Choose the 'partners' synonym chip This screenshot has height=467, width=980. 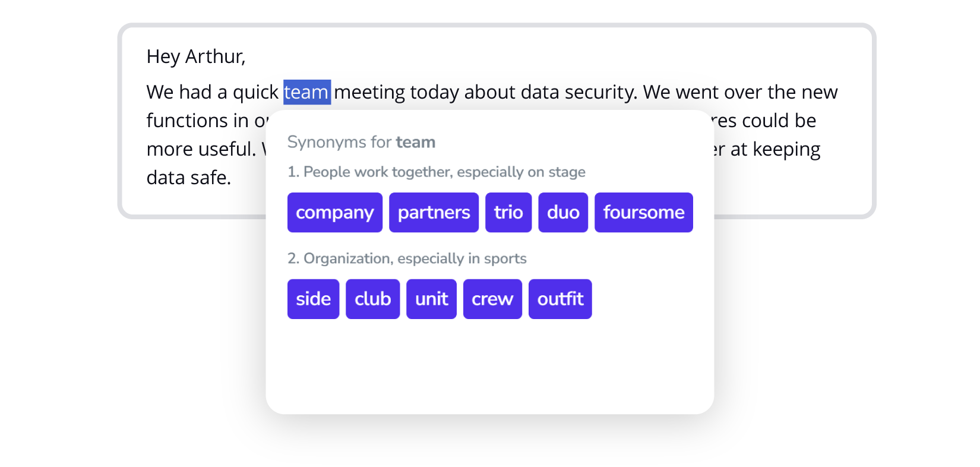pyautogui.click(x=434, y=212)
